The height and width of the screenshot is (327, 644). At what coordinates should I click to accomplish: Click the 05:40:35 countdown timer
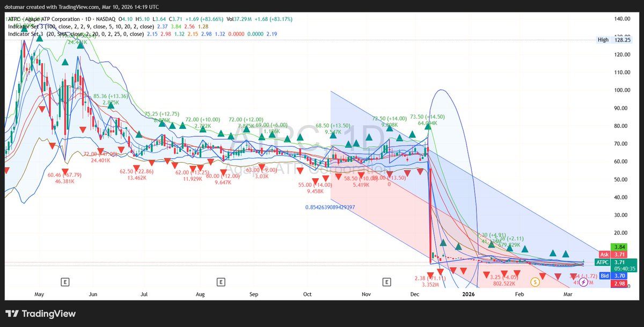[x=625, y=268]
